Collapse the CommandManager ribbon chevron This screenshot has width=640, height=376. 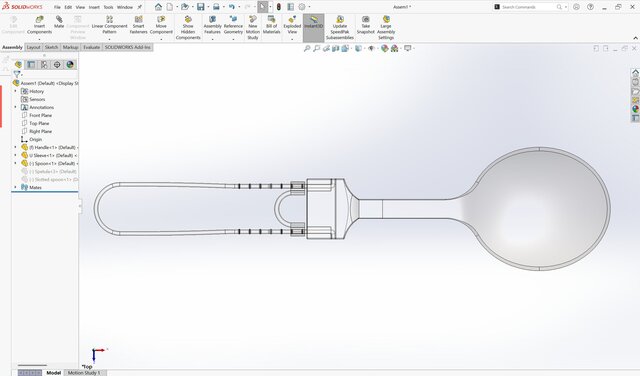636,38
